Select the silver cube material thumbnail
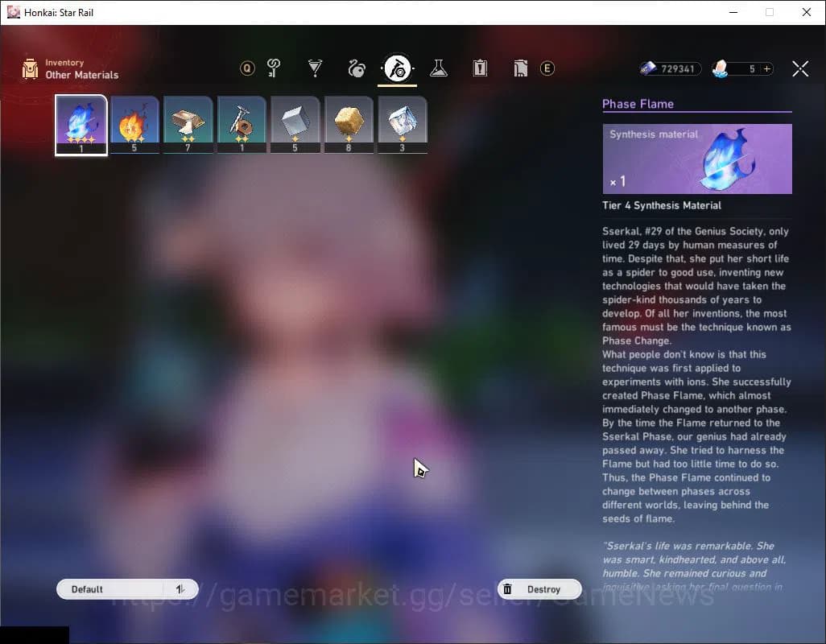The image size is (826, 644). [x=295, y=122]
